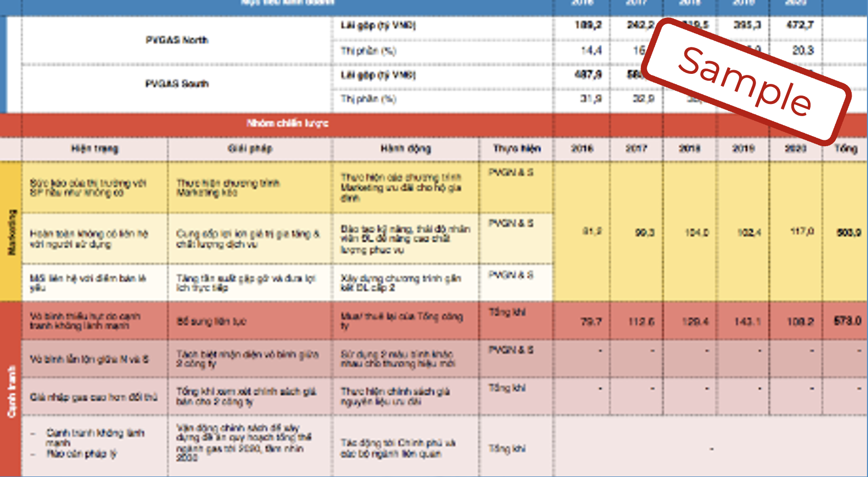The height and width of the screenshot is (477, 868).
Task: Select the 472,7 gross profit value
Action: pos(800,25)
